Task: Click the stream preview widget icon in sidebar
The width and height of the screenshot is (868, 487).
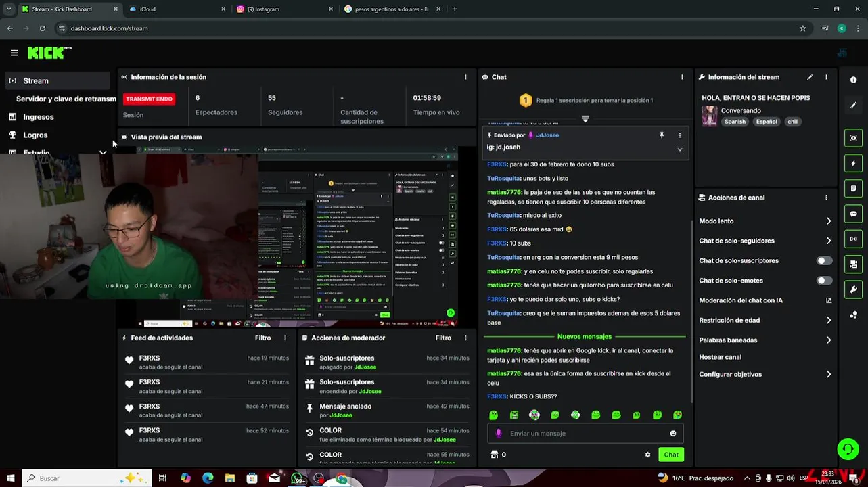Action: tap(853, 138)
